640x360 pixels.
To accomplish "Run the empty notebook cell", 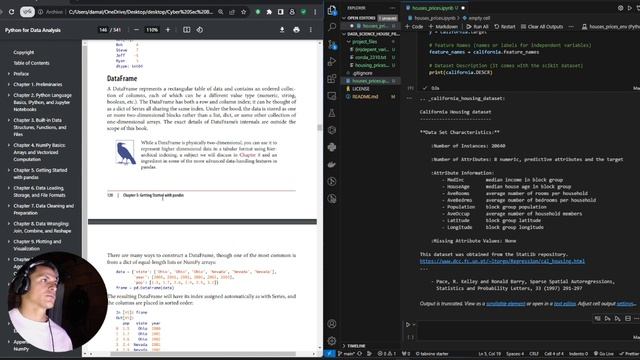I will [408, 324].
